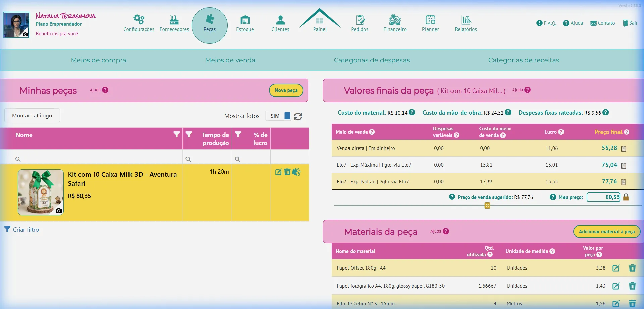Open the Tempo de produção filter

coord(189,134)
